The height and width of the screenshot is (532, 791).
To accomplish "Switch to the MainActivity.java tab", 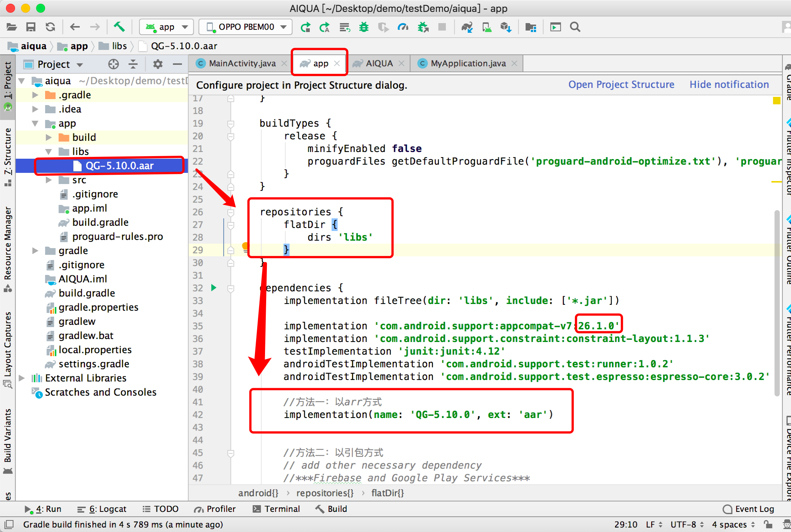I will click(242, 63).
